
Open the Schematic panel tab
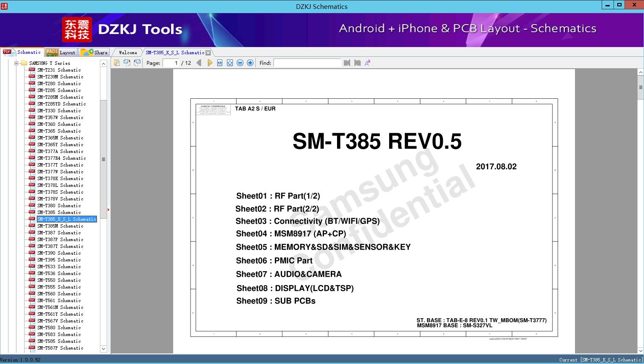(22, 52)
